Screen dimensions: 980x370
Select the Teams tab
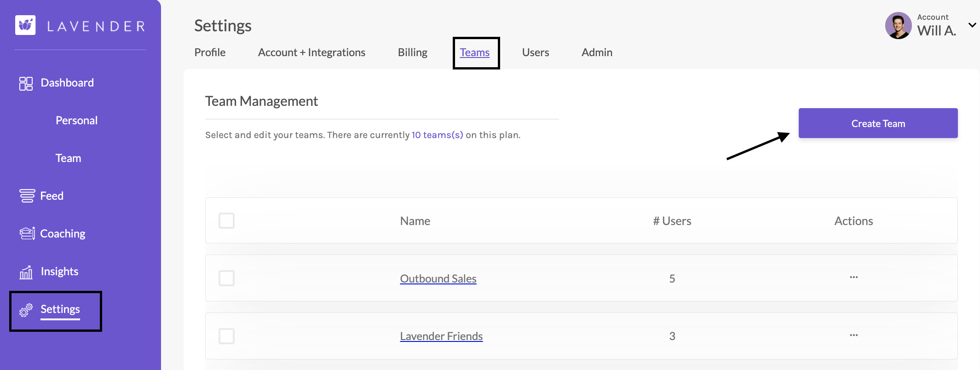click(x=475, y=52)
